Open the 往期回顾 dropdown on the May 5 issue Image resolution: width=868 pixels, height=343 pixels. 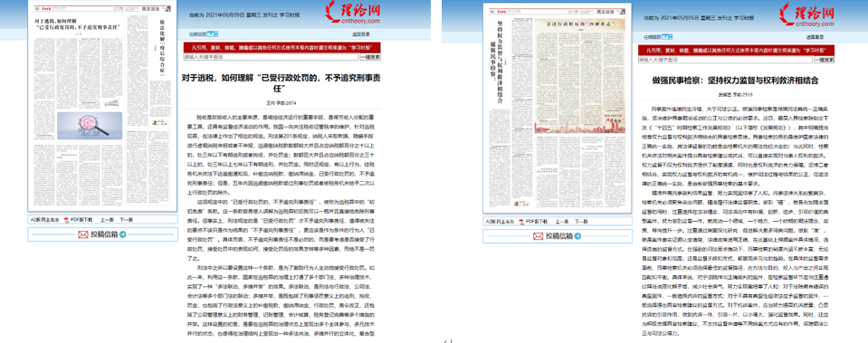click(x=667, y=37)
